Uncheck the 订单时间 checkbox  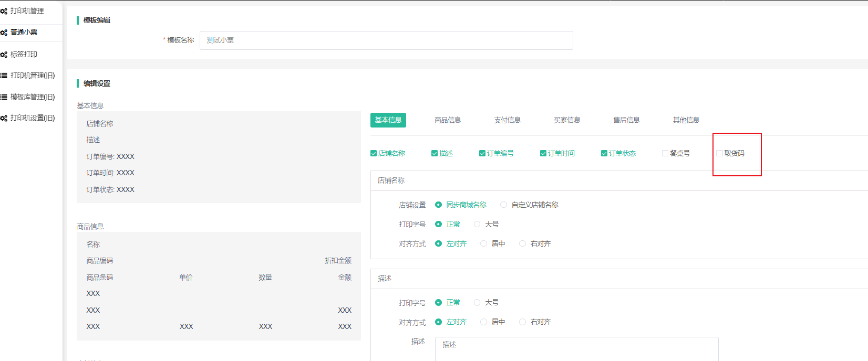coord(543,153)
